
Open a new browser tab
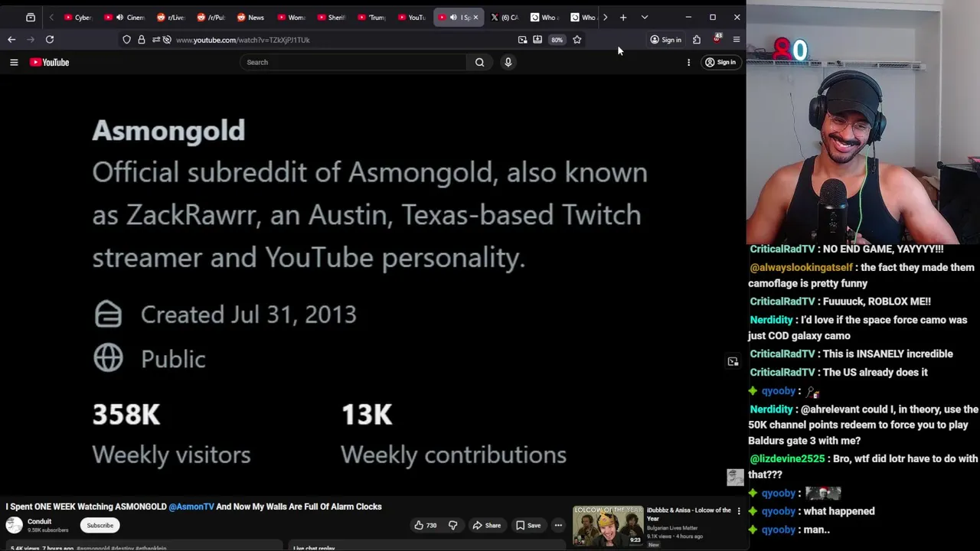[x=623, y=17]
